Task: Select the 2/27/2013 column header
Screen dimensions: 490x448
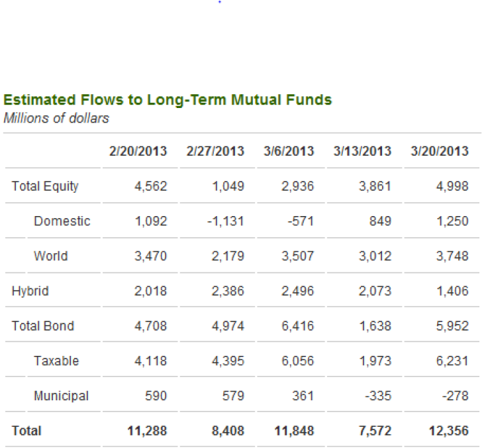Action: (215, 151)
